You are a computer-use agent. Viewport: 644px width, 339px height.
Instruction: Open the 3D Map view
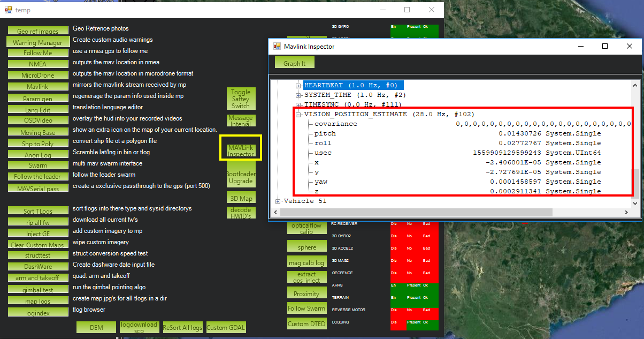241,198
